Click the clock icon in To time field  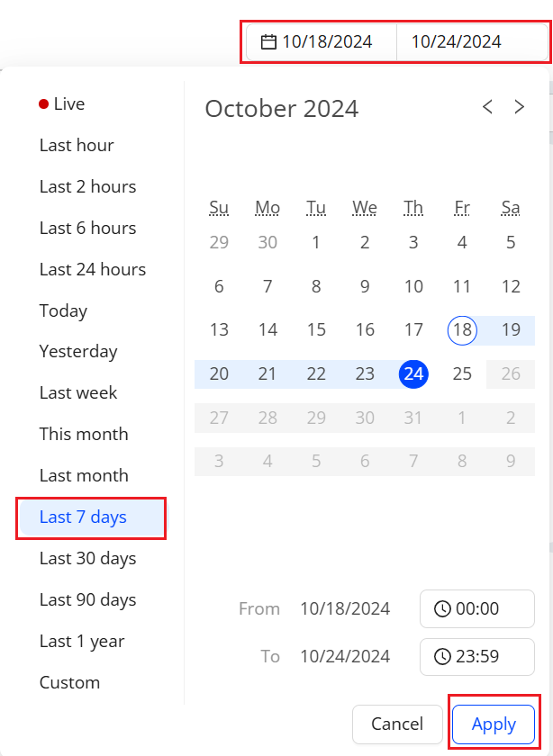point(442,656)
